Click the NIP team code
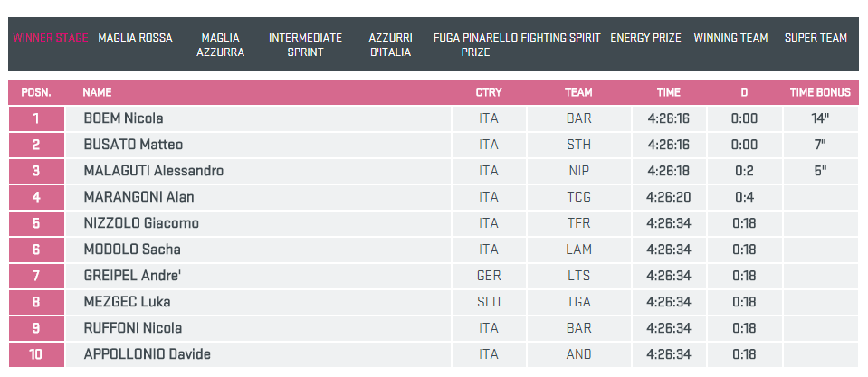This screenshot has height=377, width=868. click(x=578, y=171)
